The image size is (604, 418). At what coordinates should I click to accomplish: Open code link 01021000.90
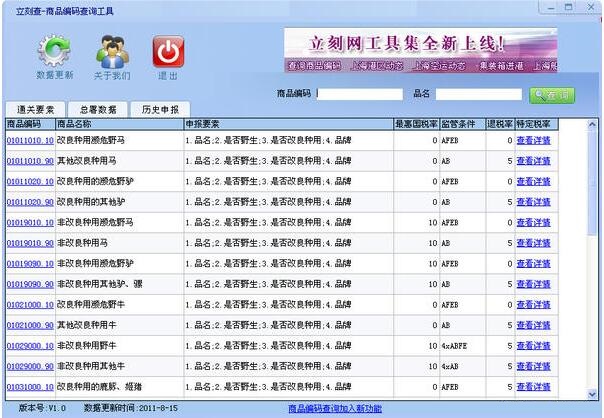tap(30, 326)
